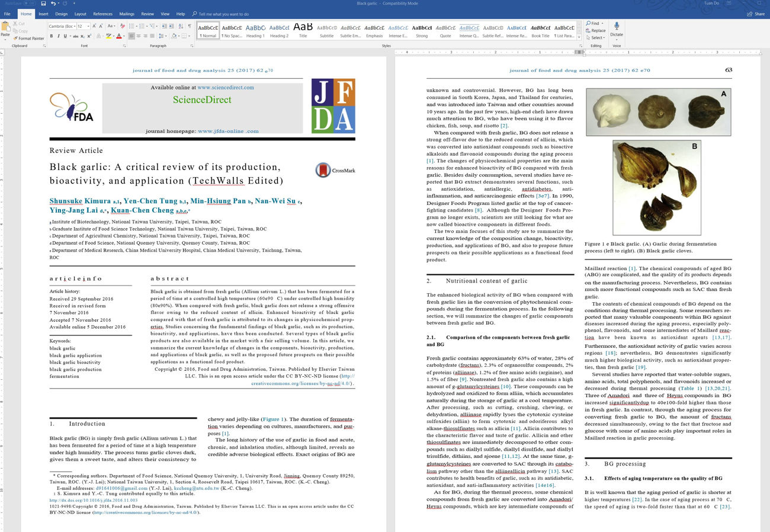770x532 pixels.
Task: Switch to the Insert tab
Action: (43, 14)
